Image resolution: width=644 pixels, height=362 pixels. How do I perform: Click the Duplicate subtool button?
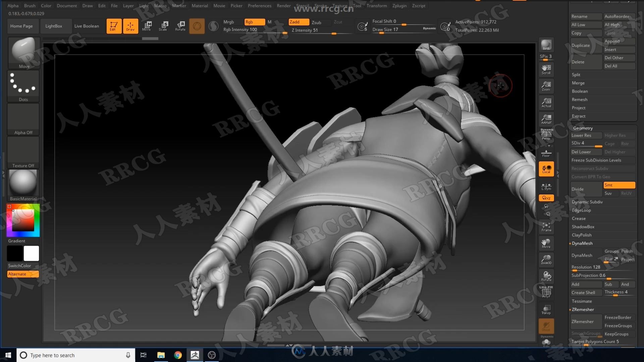[586, 45]
